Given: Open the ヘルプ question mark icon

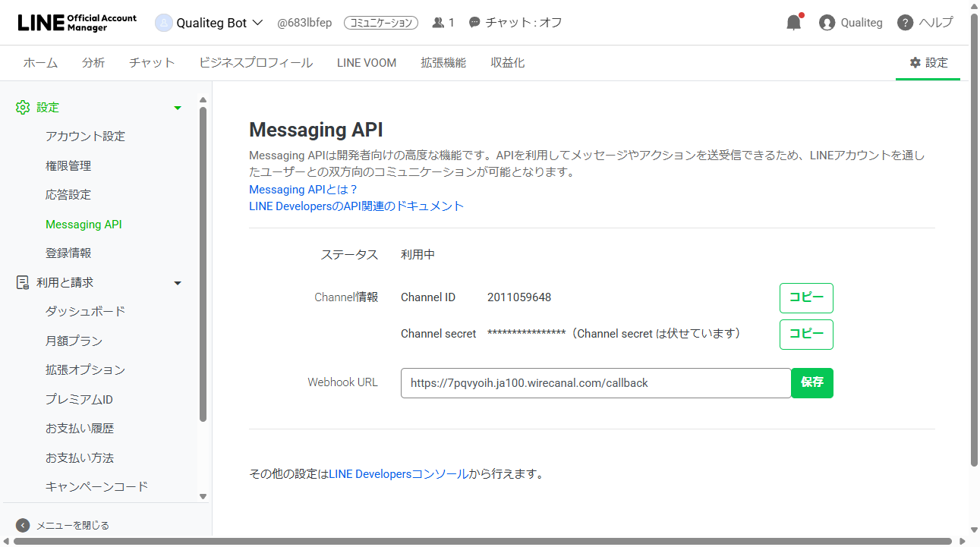Looking at the screenshot, I should (x=905, y=23).
